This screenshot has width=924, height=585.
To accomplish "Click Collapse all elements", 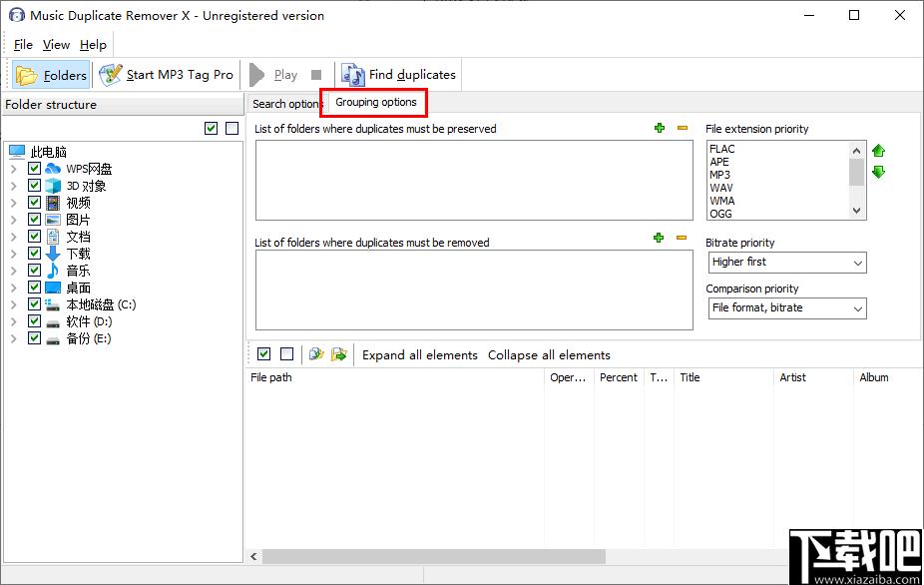I will (x=549, y=355).
